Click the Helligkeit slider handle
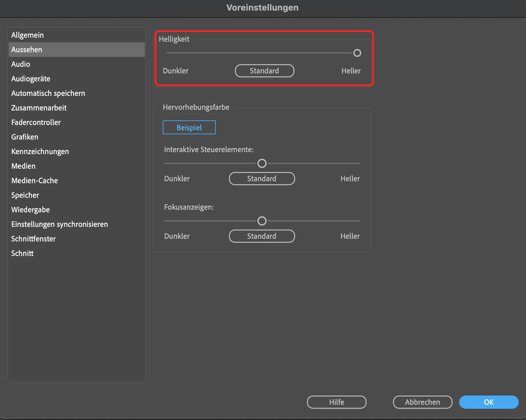 click(x=357, y=53)
